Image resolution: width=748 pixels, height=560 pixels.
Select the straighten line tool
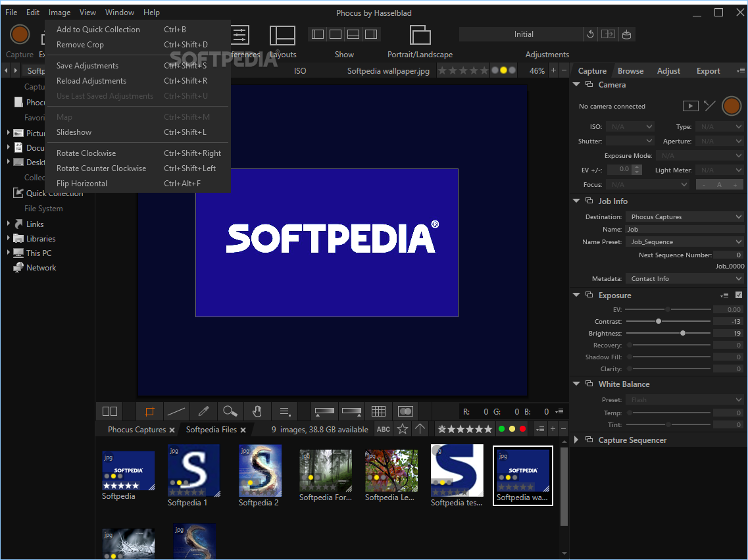point(176,411)
